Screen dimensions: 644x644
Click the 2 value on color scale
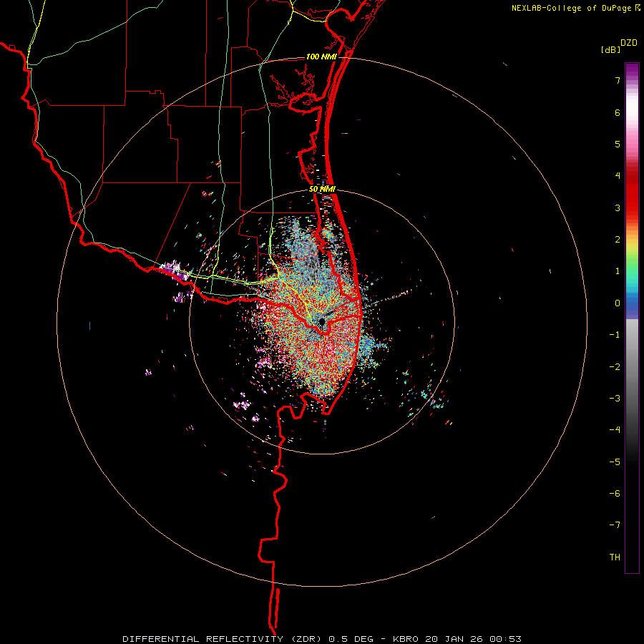pos(618,240)
